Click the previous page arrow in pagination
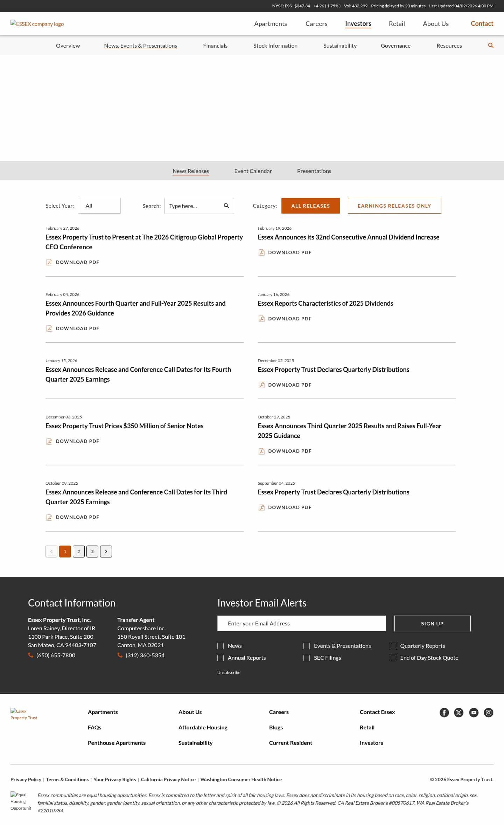Image resolution: width=504 pixels, height=825 pixels. (x=51, y=552)
